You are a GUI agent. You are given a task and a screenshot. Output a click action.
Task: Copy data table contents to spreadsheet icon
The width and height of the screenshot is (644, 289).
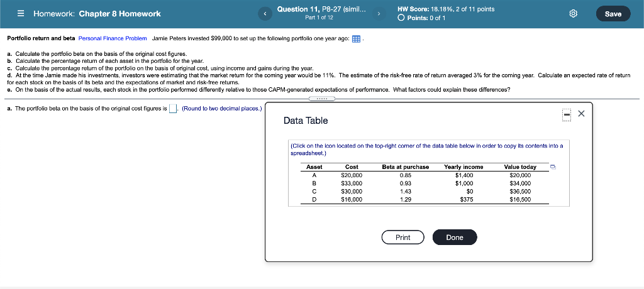[x=553, y=166]
